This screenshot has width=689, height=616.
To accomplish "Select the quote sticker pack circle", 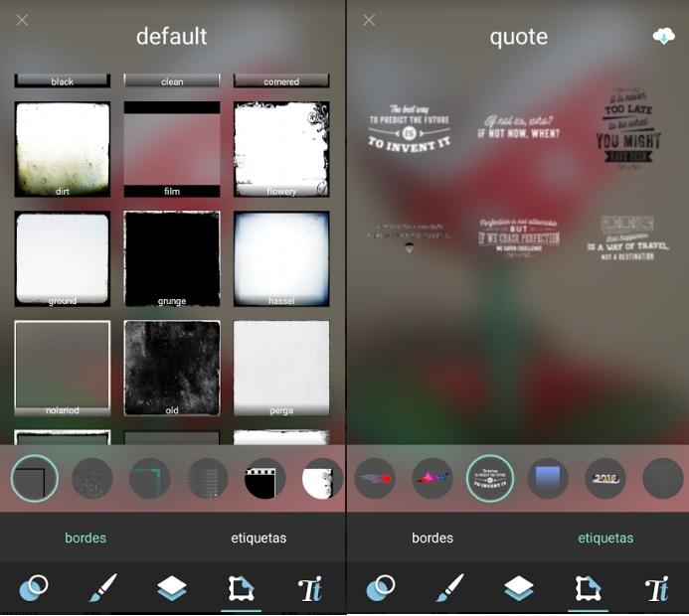I will coord(490,479).
